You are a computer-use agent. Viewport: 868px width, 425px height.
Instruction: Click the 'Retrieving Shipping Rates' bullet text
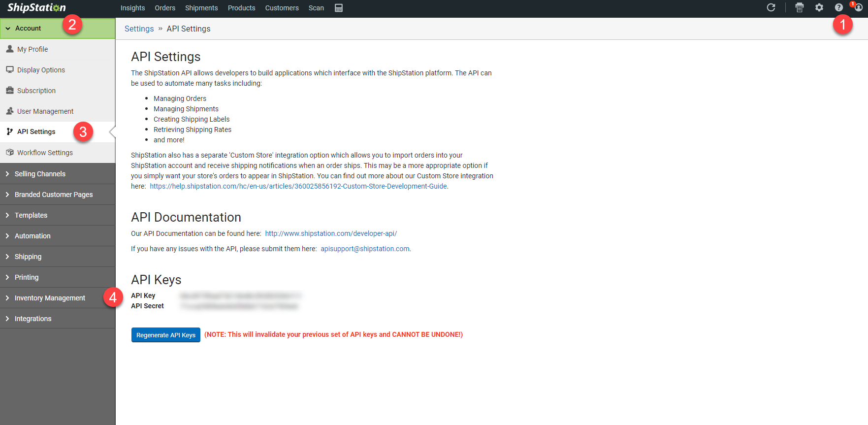point(193,130)
